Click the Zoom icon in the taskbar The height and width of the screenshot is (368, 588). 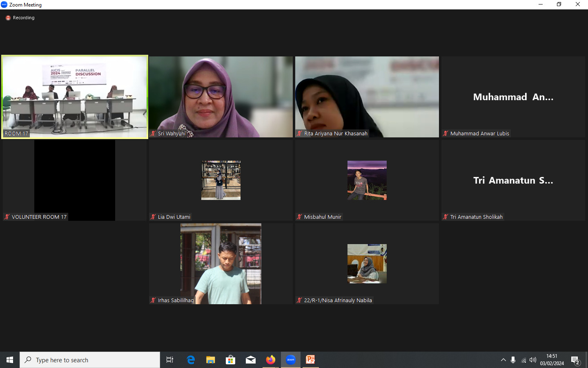point(291,360)
